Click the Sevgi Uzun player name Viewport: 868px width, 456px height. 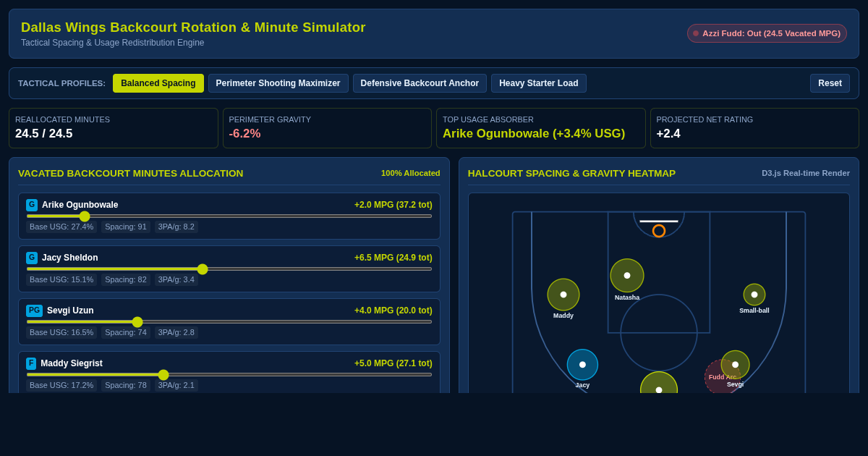[70, 311]
